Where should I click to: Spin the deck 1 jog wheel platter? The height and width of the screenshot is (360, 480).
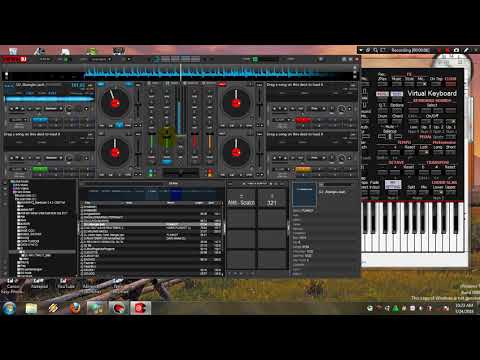click(115, 103)
